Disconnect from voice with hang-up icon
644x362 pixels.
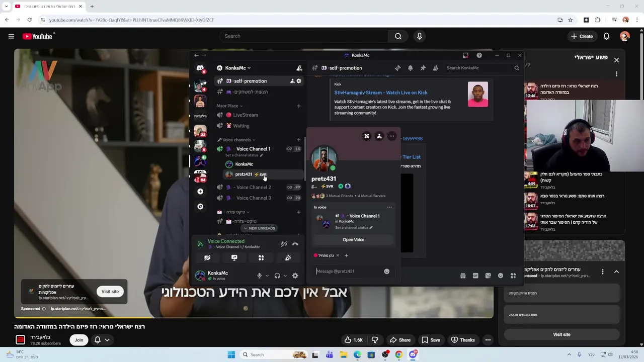click(x=295, y=244)
